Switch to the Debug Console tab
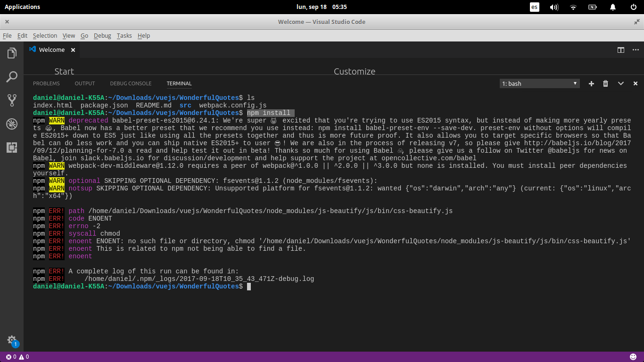The width and height of the screenshot is (644, 362). click(131, 83)
